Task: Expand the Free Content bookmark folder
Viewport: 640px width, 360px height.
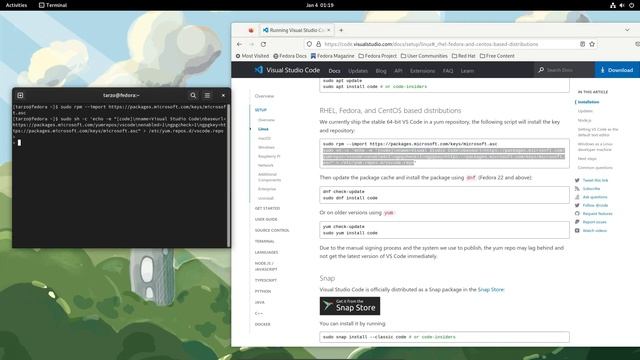Action: tap(497, 56)
